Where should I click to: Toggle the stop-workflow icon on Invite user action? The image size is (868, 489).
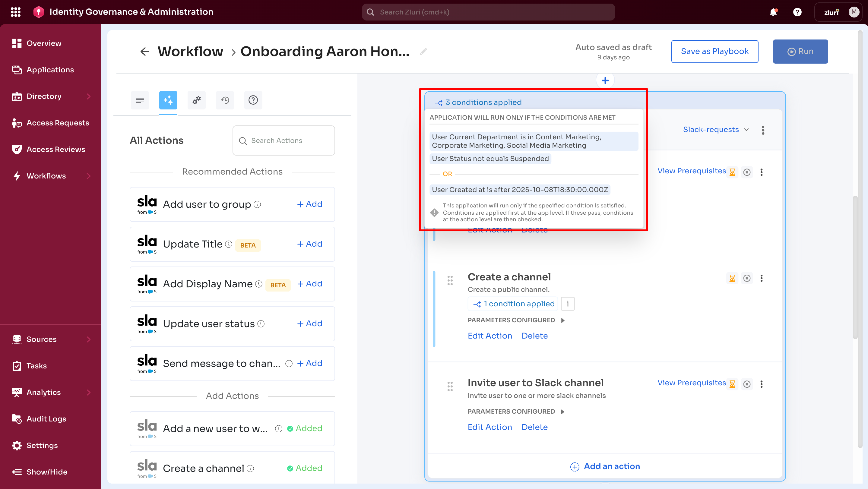coord(747,384)
